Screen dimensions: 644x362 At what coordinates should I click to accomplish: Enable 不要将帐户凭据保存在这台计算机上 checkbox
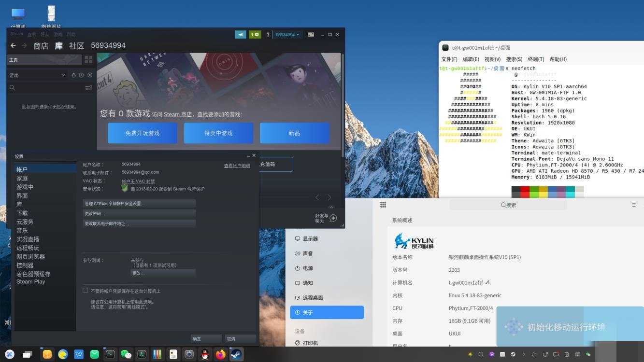pyautogui.click(x=86, y=291)
